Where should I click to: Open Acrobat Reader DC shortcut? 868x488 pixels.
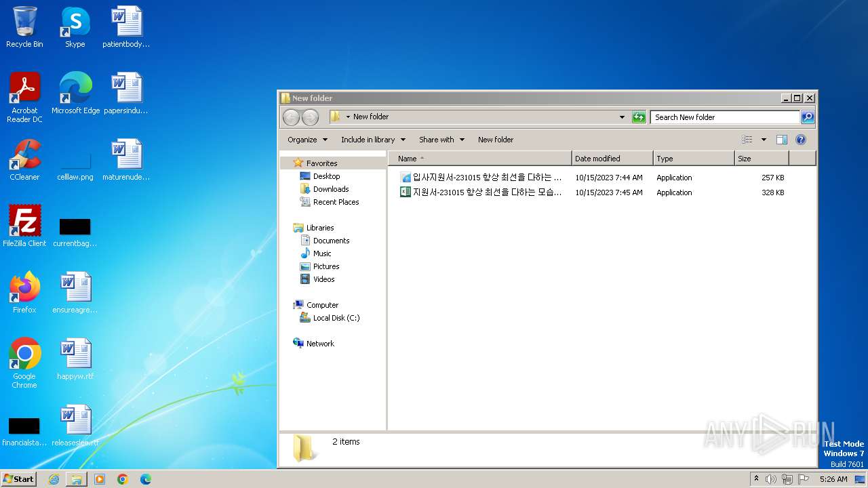tap(24, 98)
